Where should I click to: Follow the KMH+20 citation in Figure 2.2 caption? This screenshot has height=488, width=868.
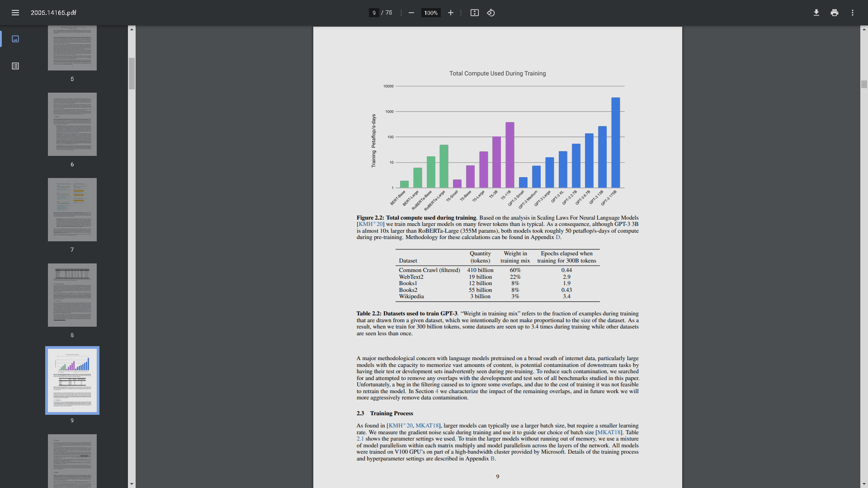[371, 224]
